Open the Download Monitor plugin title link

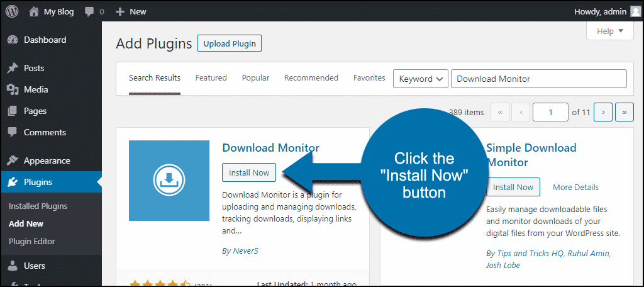(x=270, y=148)
